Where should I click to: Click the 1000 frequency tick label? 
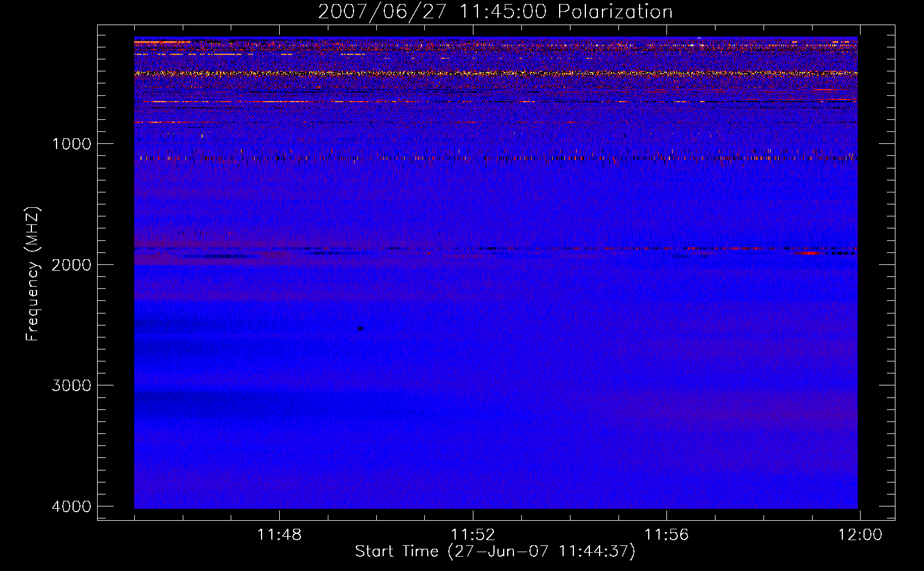71,144
